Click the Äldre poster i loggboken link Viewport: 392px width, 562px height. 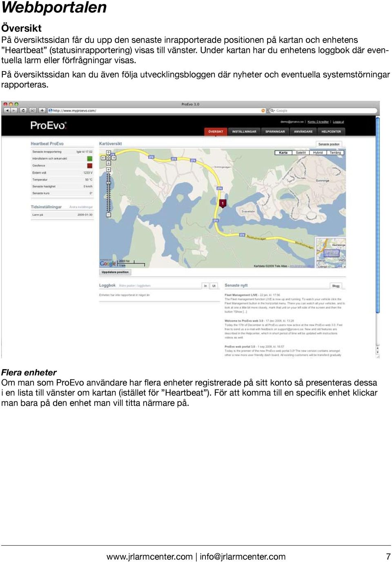coord(135,286)
